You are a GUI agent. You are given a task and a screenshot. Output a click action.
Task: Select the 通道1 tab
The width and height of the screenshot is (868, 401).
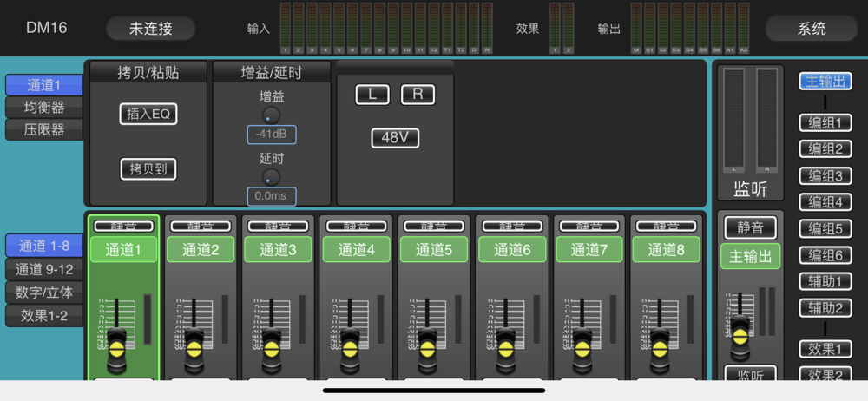pyautogui.click(x=43, y=85)
